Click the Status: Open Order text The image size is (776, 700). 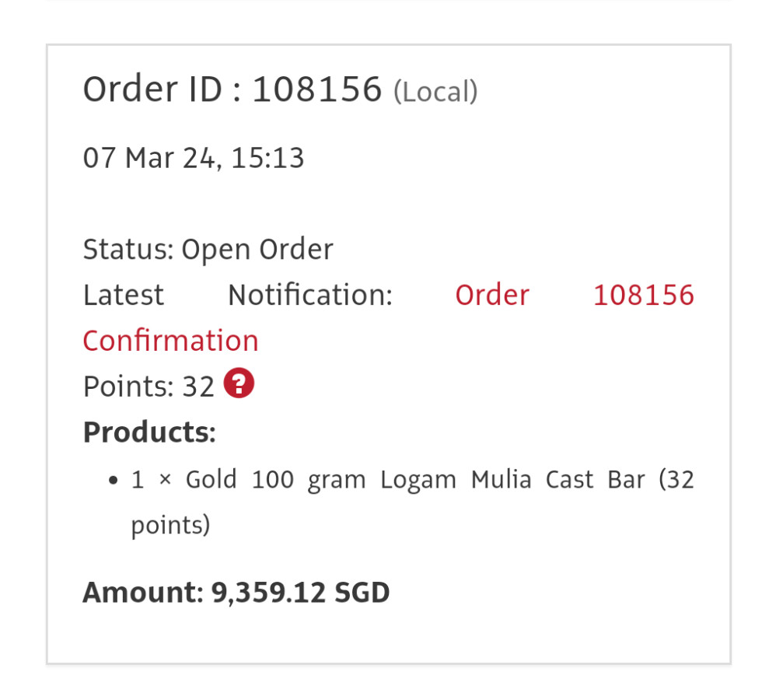pyautogui.click(x=208, y=250)
